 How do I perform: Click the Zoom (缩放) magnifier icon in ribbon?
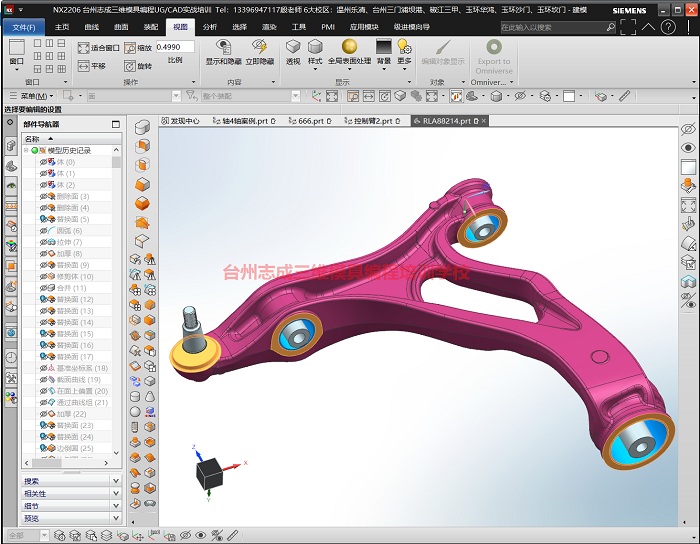pyautogui.click(x=130, y=48)
